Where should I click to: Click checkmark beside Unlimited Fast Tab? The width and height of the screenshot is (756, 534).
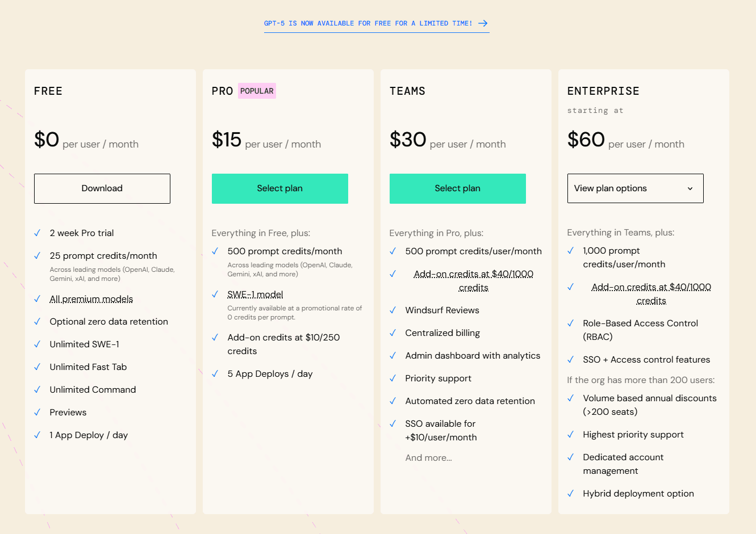point(37,367)
